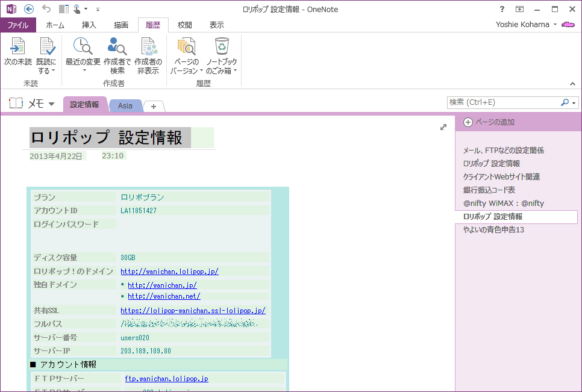Open the highlighted ロリポップ 設定情報 page
582x392 pixels.
point(516,217)
